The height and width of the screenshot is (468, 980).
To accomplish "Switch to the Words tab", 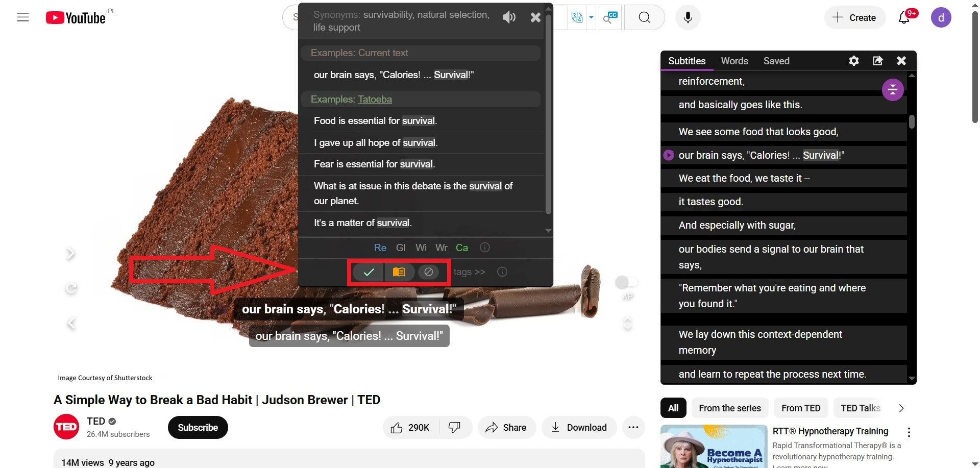I will coord(734,61).
